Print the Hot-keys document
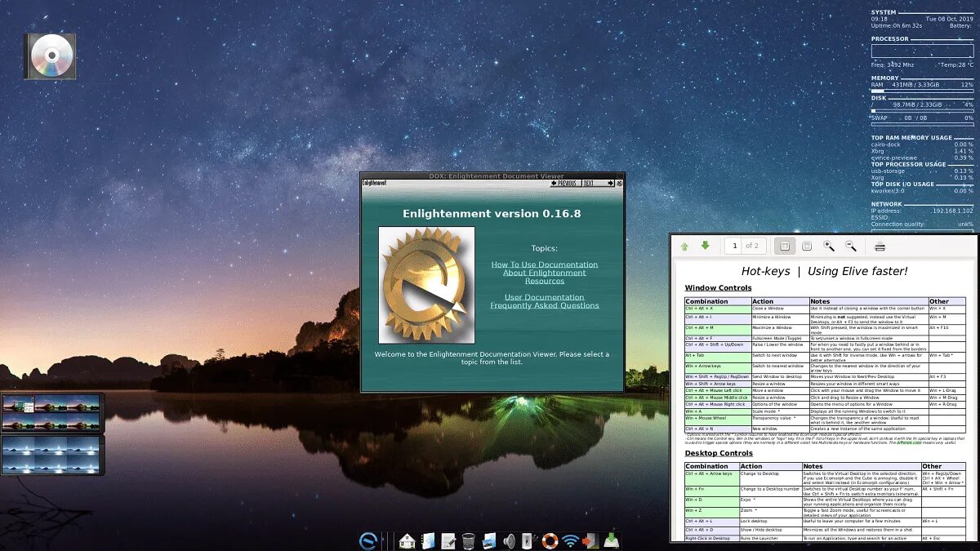 pos(880,246)
